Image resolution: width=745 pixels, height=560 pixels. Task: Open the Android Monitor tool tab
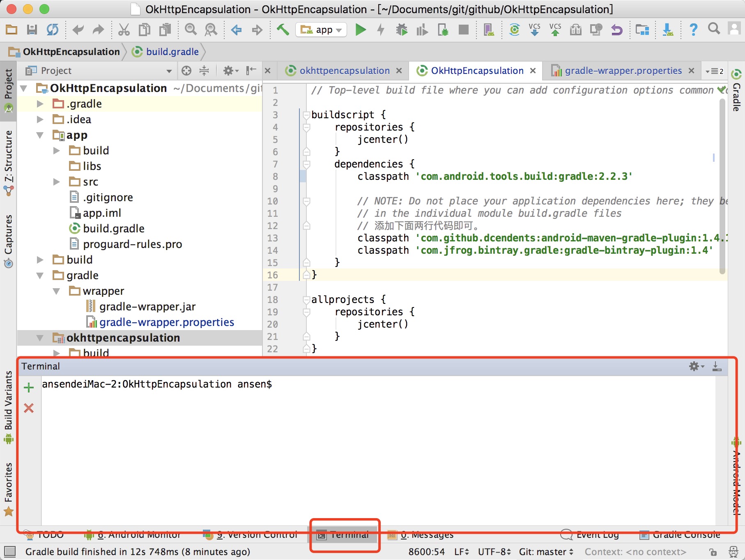[x=132, y=535]
